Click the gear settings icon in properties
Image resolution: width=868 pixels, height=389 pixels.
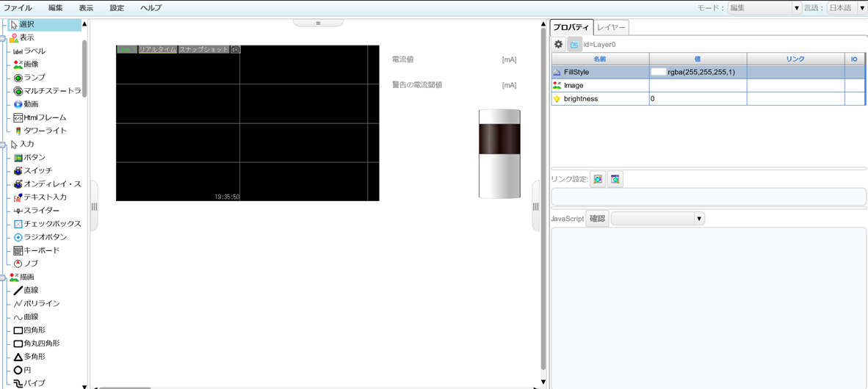[559, 44]
